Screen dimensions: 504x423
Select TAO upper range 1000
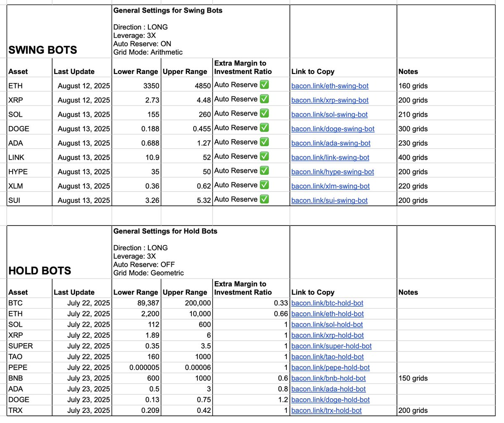tap(186, 357)
